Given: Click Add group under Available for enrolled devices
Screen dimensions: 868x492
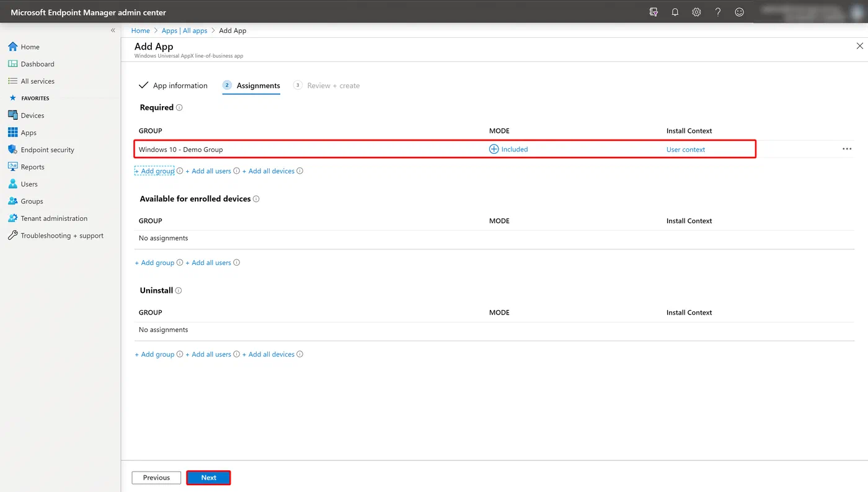Looking at the screenshot, I should [154, 263].
